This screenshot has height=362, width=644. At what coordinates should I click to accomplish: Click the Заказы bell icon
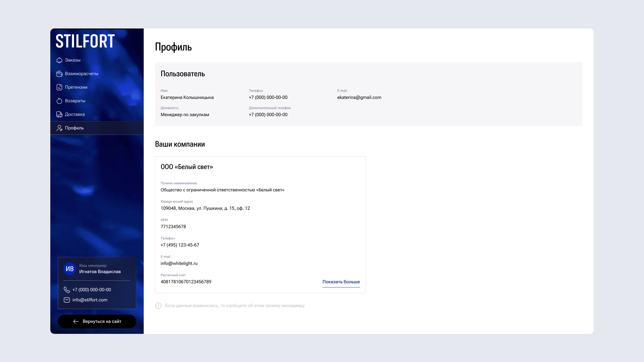pyautogui.click(x=59, y=60)
